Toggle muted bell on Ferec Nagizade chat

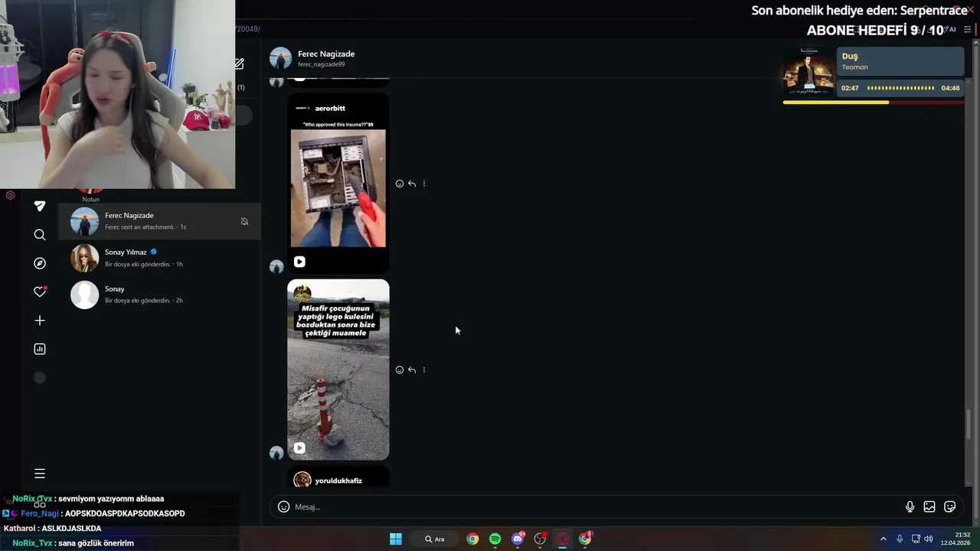(x=244, y=221)
